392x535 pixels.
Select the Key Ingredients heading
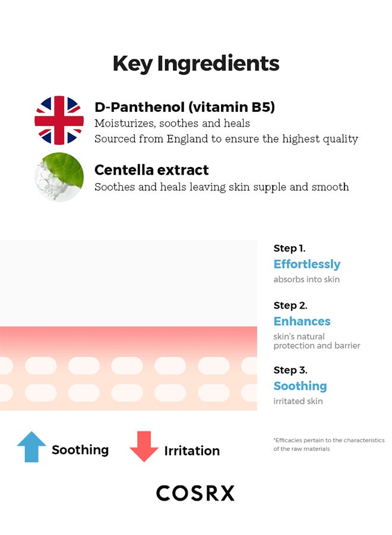(x=196, y=64)
